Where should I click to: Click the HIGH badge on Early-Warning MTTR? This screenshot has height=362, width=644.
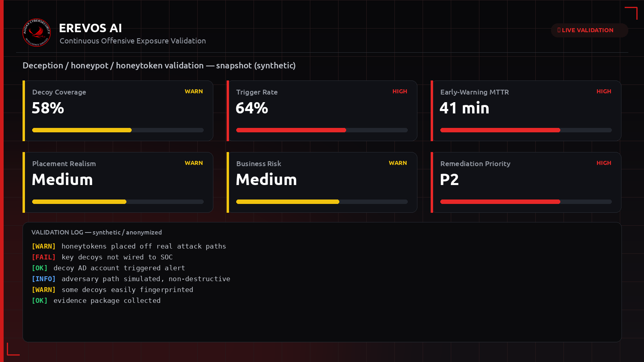coord(604,91)
